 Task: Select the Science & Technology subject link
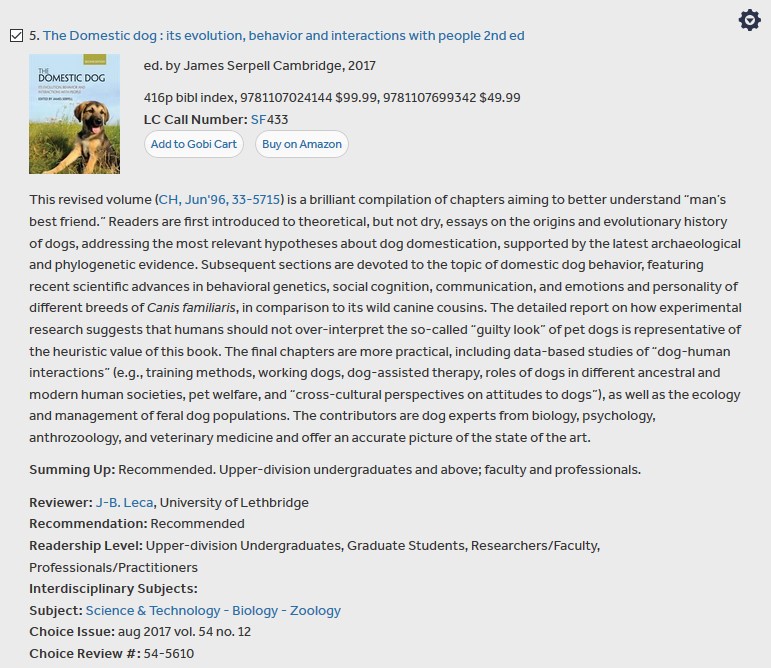153,610
